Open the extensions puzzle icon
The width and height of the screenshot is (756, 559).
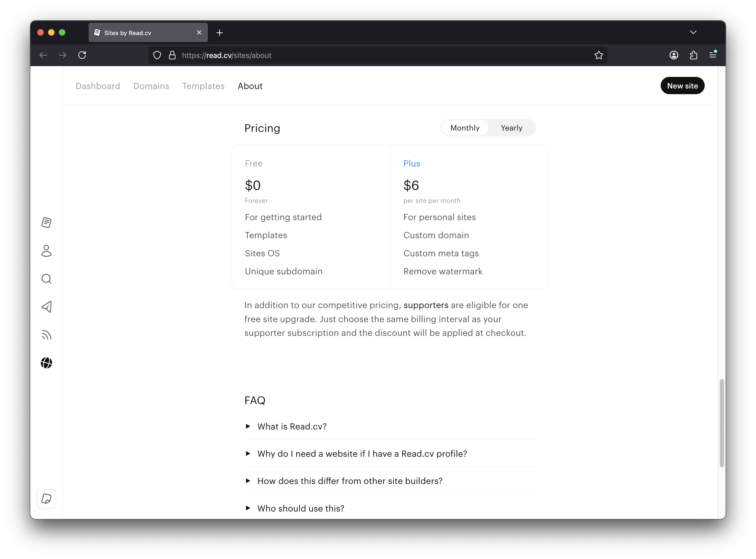[x=693, y=55]
